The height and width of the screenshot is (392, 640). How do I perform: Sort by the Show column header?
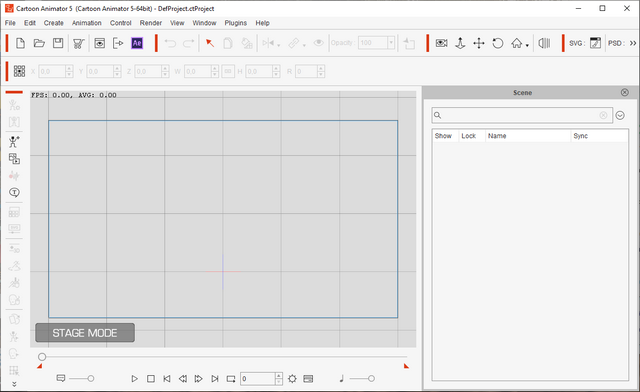pos(443,136)
